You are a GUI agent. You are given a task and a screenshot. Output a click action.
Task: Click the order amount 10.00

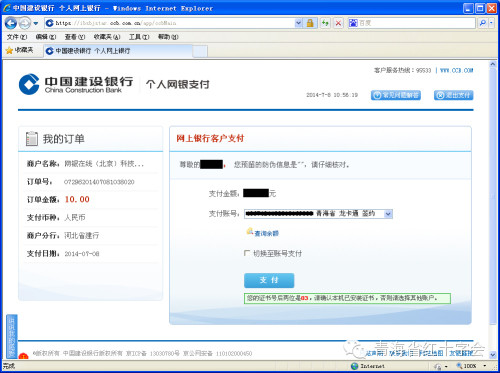[77, 199]
